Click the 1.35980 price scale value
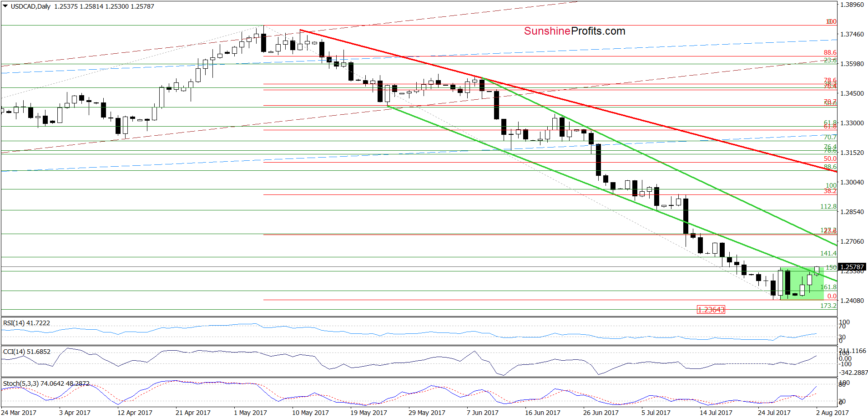The height and width of the screenshot is (419, 868). [852, 64]
